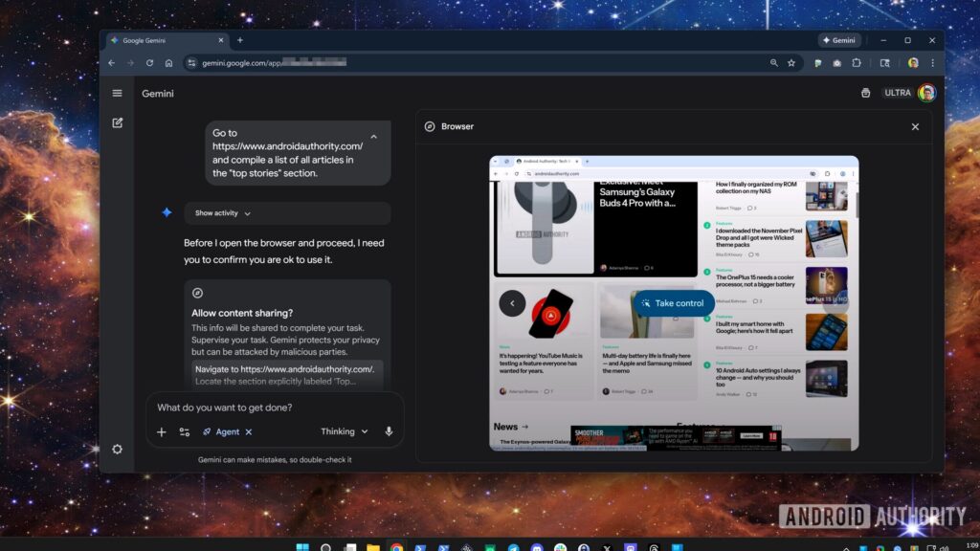
Task: Go back in Chrome
Action: click(111, 63)
